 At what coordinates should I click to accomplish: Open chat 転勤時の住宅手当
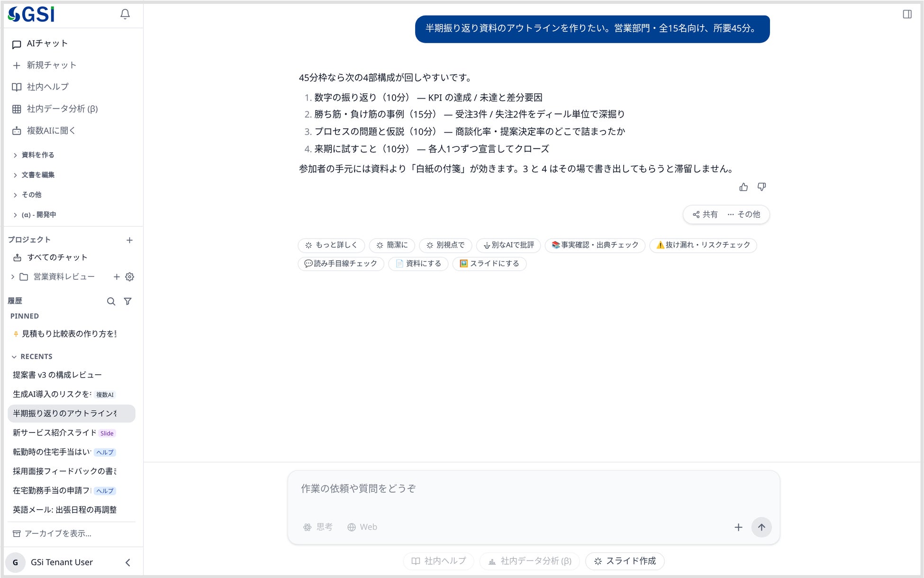click(72, 452)
